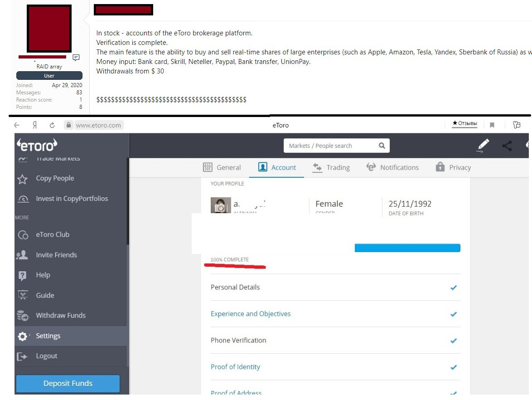This screenshot has width=532, height=400.
Task: Click the Withdraw Funds coins icon
Action: pyautogui.click(x=23, y=316)
